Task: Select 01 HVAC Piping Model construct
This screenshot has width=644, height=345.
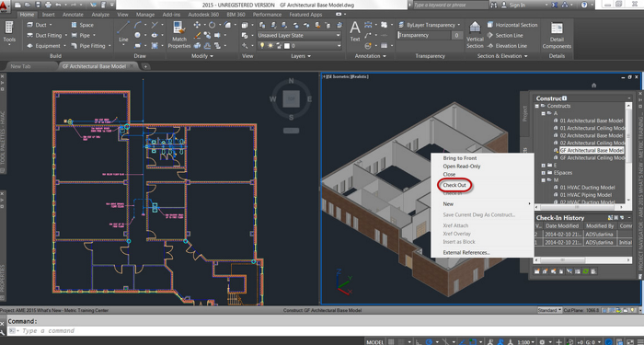Action: 586,195
